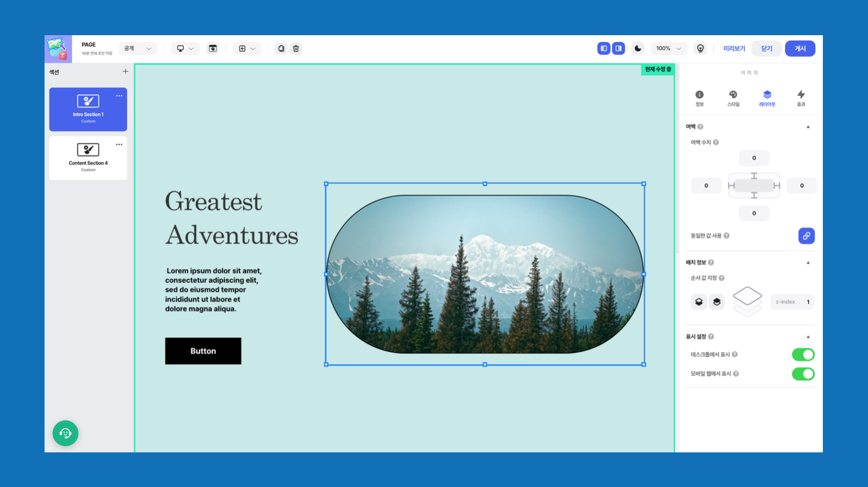The image size is (868, 487).
Task: Toggle dark mode moon icon
Action: coord(638,48)
